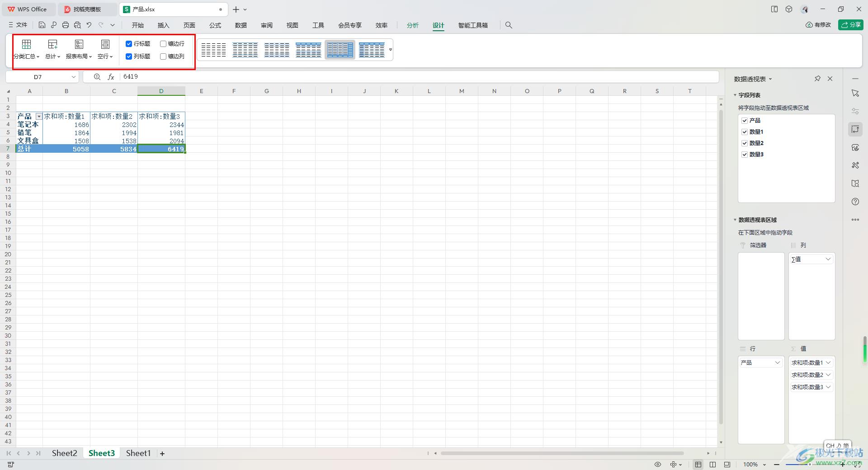This screenshot has width=868, height=470.
Task: Click the redo arrow icon
Action: tap(101, 25)
